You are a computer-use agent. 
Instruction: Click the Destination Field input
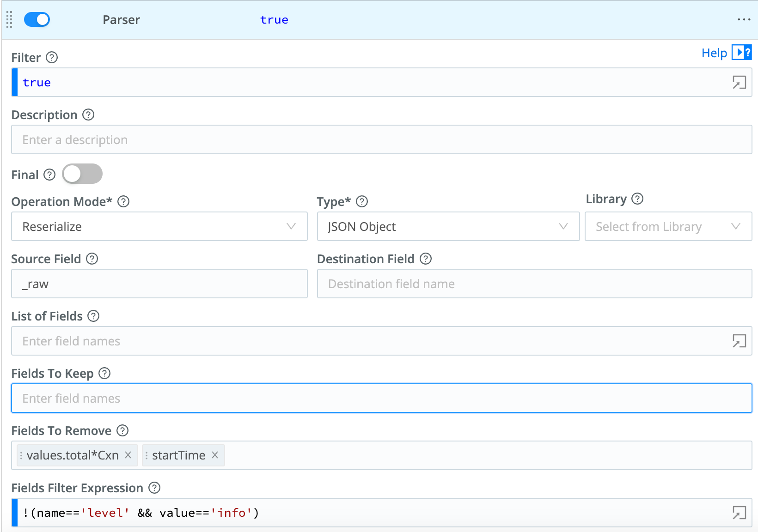click(x=534, y=284)
